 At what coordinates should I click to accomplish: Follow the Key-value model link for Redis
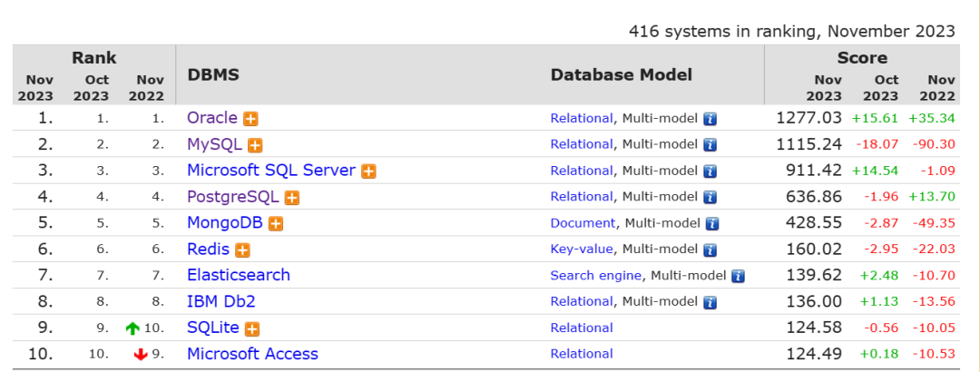tap(582, 250)
